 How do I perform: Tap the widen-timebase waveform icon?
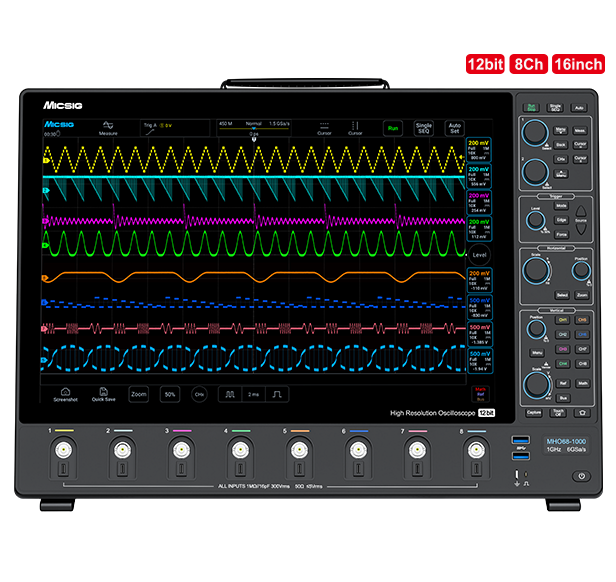click(x=228, y=395)
